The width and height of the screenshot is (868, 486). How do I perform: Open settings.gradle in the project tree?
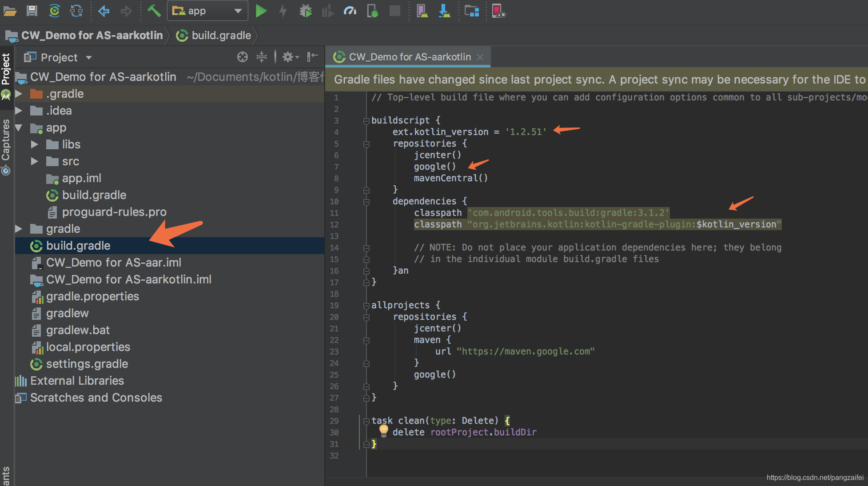87,364
